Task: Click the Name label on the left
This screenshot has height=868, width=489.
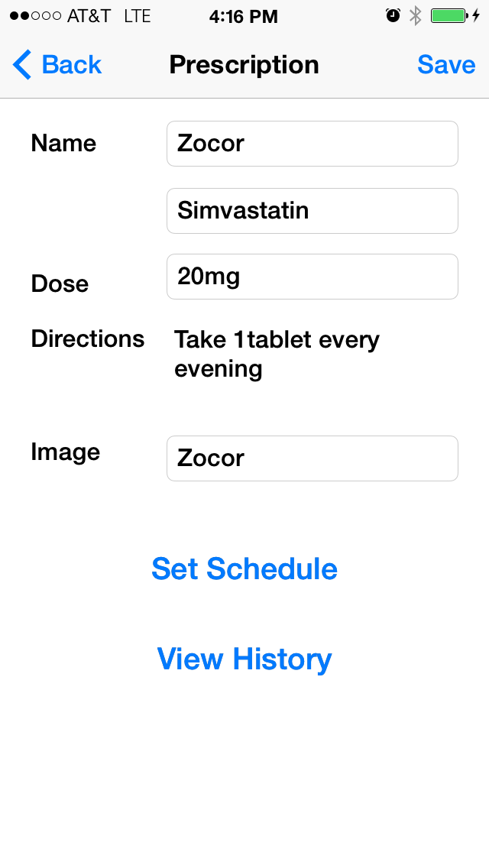Action: point(63,143)
